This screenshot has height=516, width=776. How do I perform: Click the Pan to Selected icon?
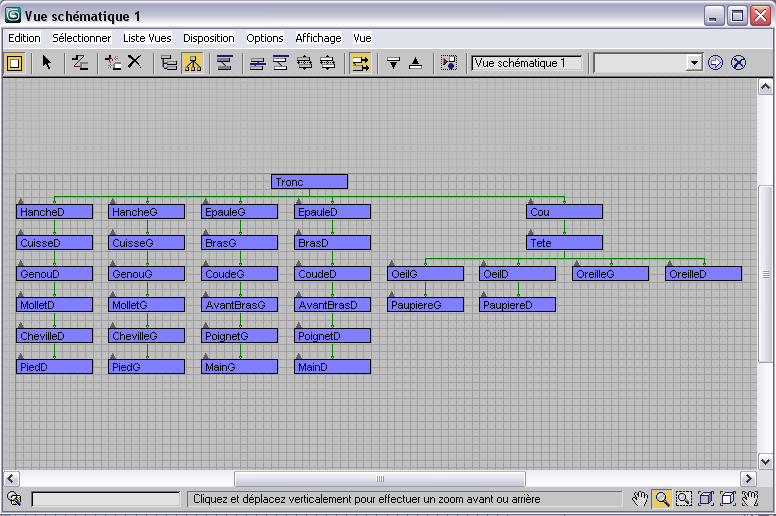pyautogui.click(x=750, y=499)
